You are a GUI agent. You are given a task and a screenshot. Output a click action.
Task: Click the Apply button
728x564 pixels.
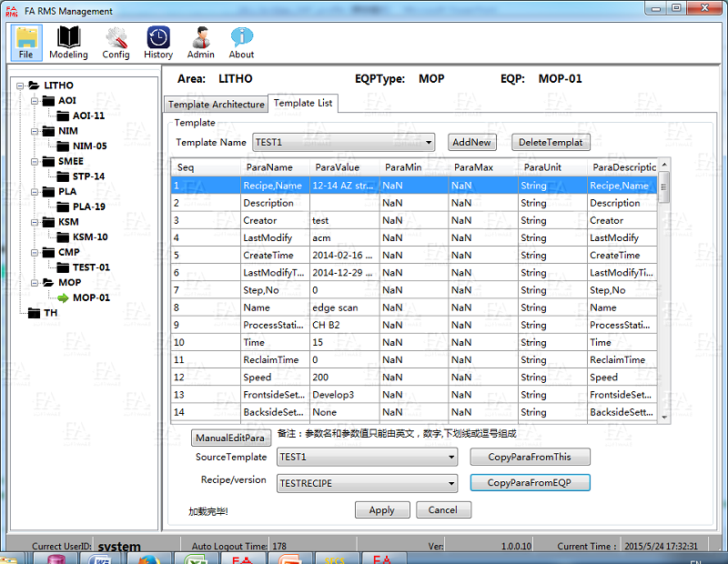coord(382,510)
